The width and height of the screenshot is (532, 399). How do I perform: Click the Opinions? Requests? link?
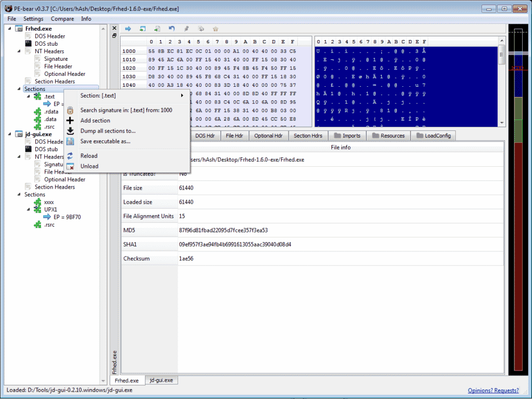click(x=493, y=390)
